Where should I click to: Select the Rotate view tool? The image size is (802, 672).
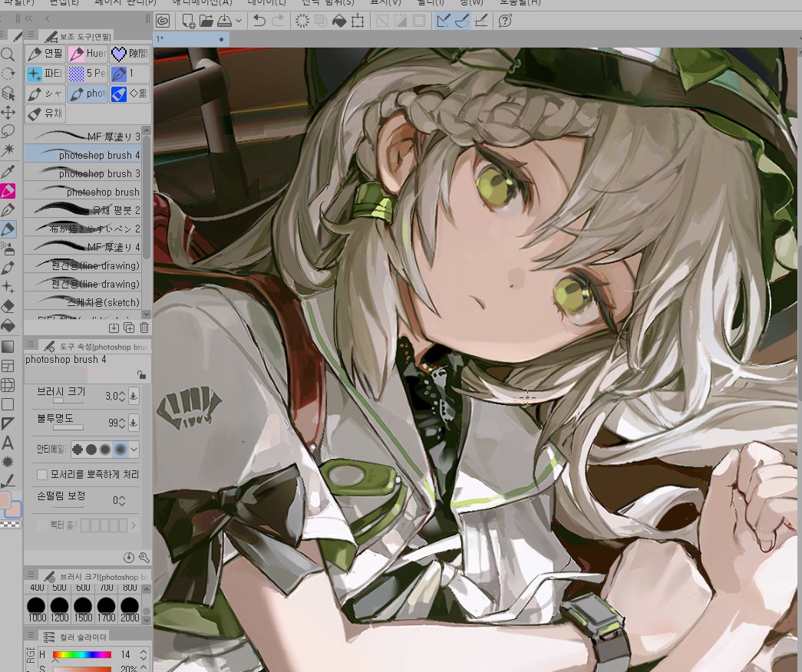[x=8, y=74]
